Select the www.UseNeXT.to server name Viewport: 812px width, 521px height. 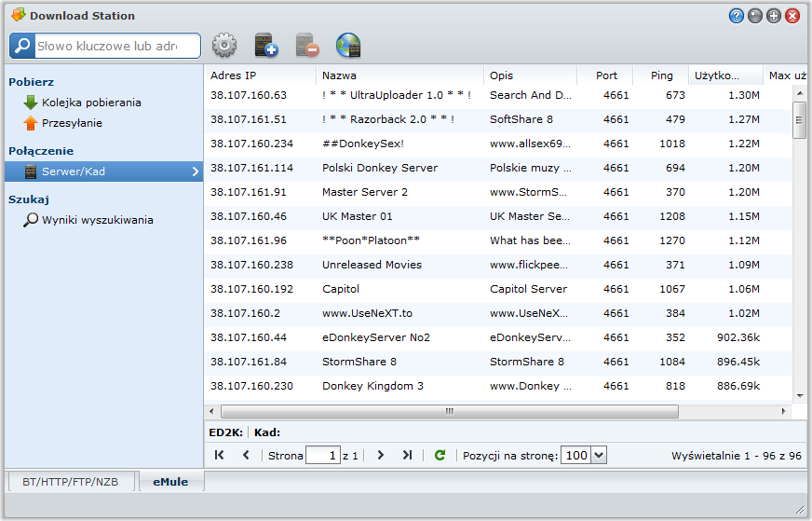[x=367, y=314]
